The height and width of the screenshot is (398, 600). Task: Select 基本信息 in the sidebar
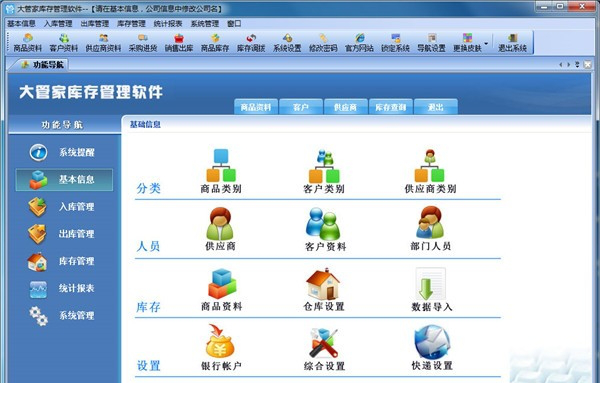(64, 179)
